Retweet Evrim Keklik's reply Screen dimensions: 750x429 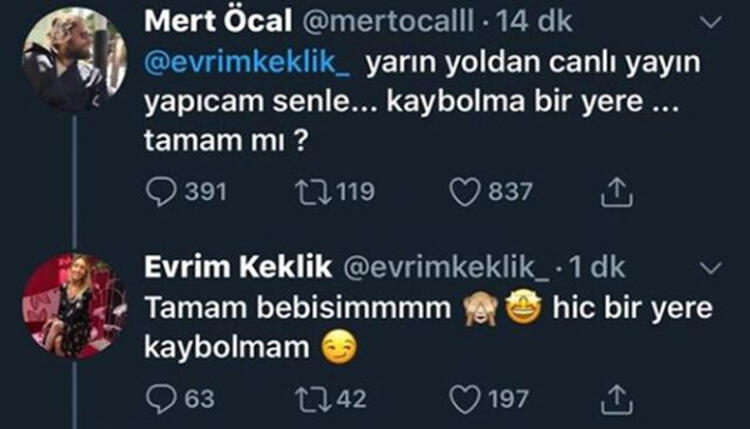[311, 399]
